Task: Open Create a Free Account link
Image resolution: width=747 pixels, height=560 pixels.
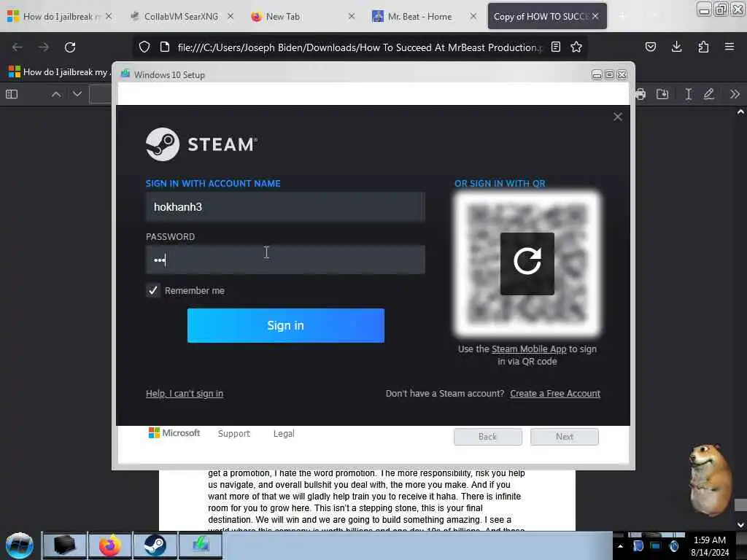Action: tap(555, 393)
